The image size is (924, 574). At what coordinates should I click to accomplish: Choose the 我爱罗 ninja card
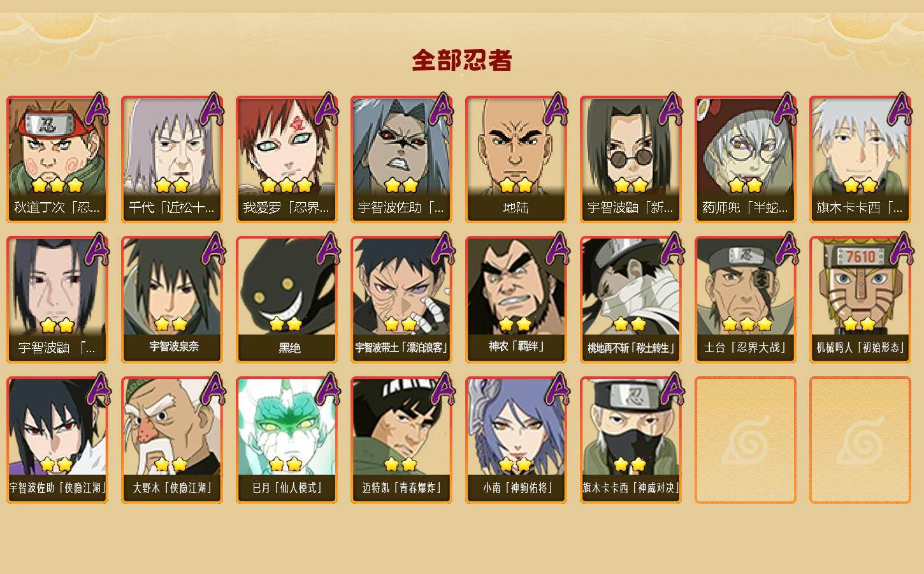point(287,159)
